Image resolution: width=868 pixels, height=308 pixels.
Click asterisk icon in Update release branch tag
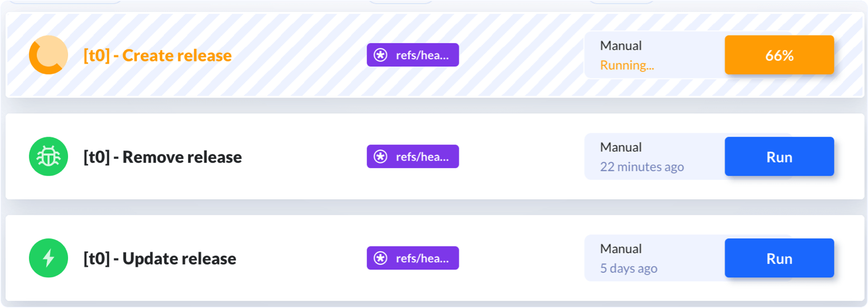pos(380,258)
